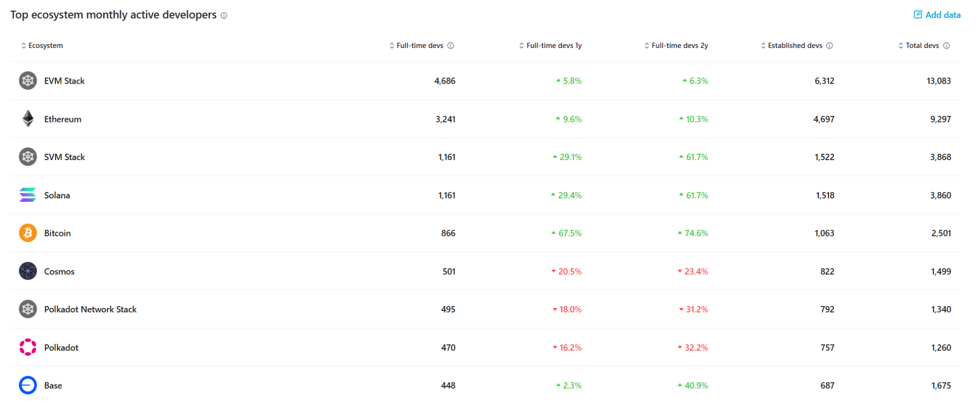The width and height of the screenshot is (980, 403).
Task: Open the Total devs info icon
Action: pyautogui.click(x=947, y=46)
